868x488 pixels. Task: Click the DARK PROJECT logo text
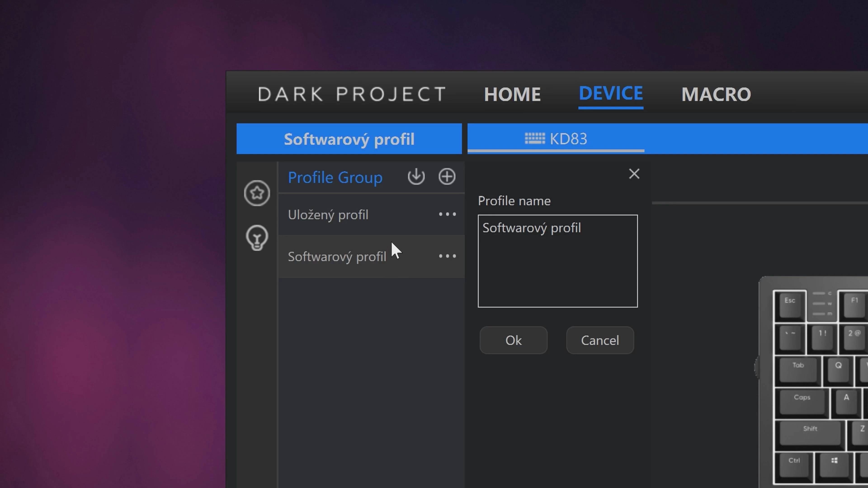click(352, 94)
